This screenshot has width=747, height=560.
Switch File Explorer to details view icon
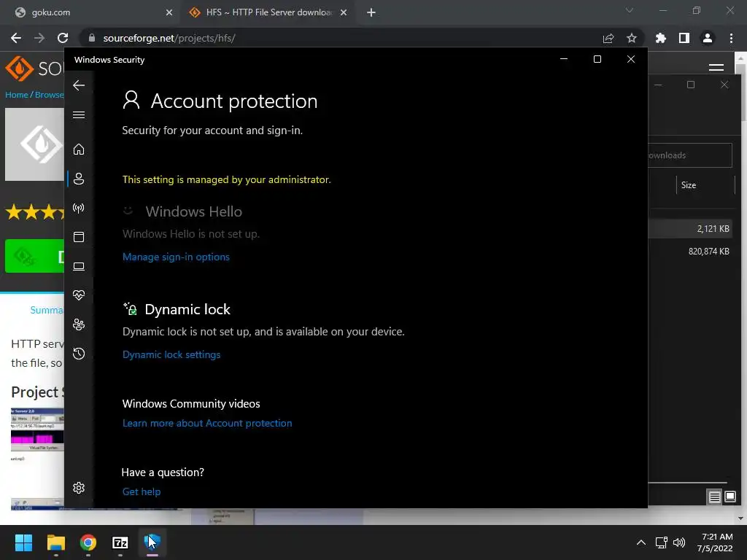[714, 497]
